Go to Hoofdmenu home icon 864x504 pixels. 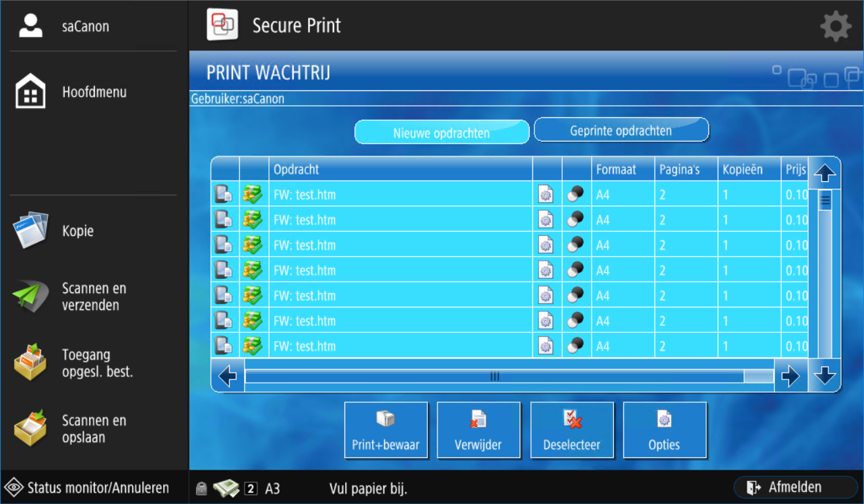tap(30, 92)
